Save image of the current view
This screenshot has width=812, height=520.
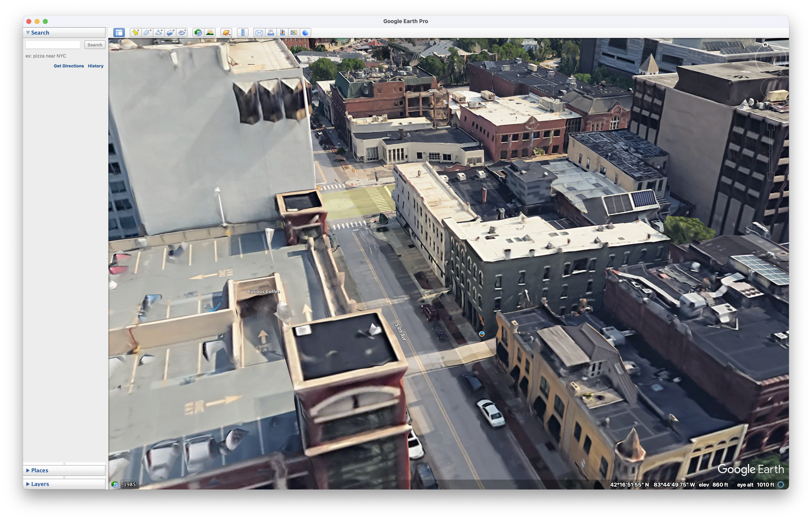[282, 33]
